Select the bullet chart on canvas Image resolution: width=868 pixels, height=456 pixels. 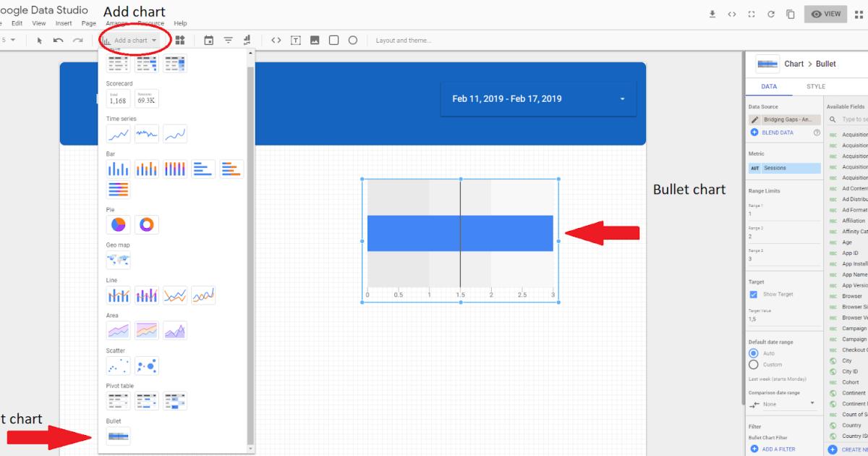tap(460, 240)
